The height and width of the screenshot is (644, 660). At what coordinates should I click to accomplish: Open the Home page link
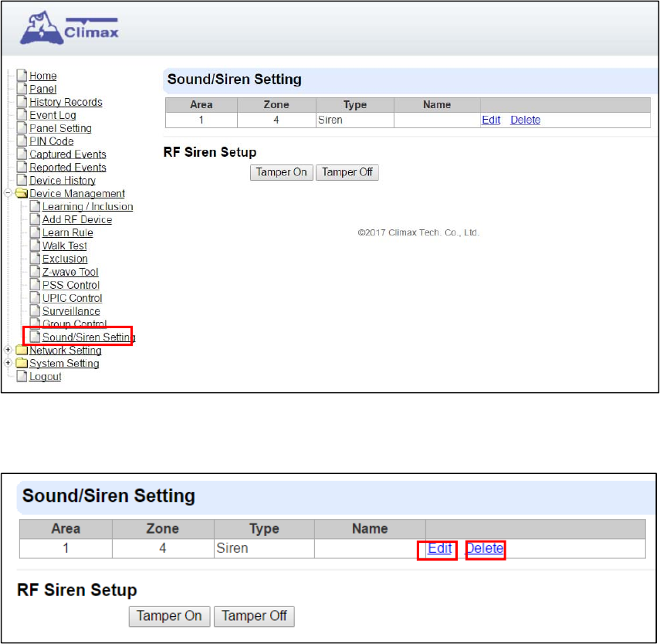[x=43, y=76]
